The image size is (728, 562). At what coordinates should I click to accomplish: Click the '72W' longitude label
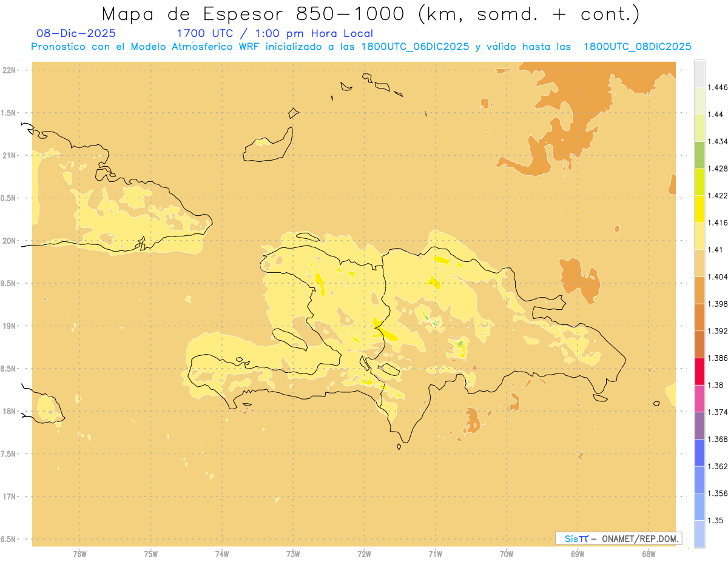[x=364, y=554]
